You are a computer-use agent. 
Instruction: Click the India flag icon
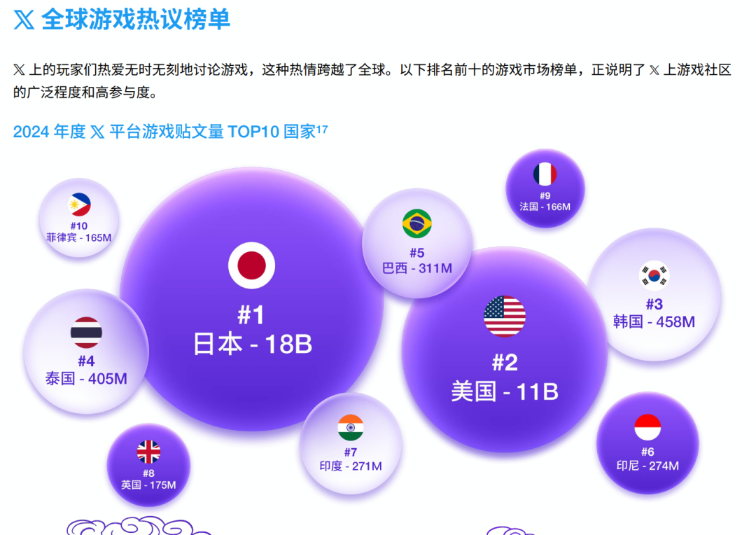point(351,427)
